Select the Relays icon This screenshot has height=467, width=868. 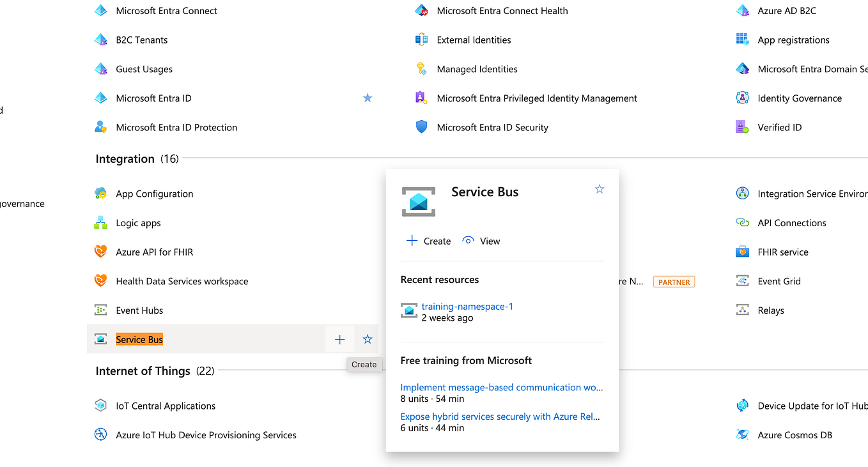tap(742, 310)
